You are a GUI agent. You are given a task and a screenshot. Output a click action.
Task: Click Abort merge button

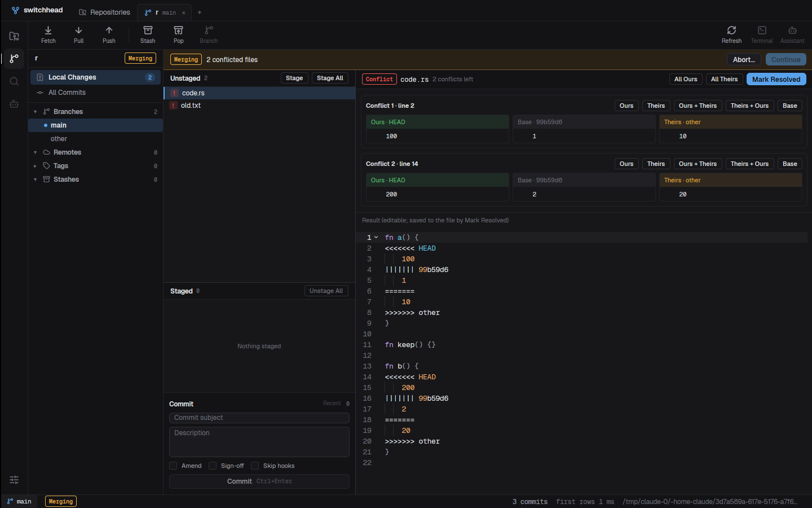(x=744, y=59)
